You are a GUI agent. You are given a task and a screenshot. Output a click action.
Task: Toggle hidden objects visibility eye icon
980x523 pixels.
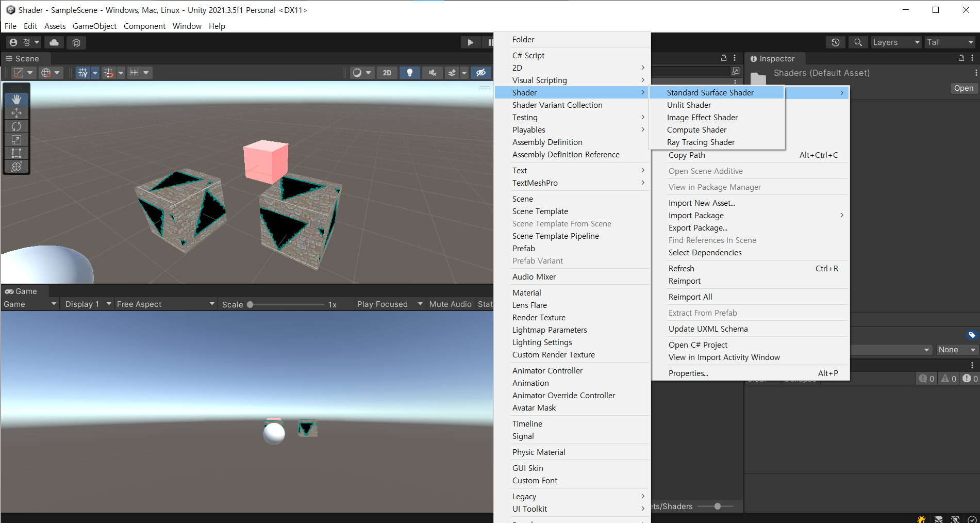pos(481,73)
